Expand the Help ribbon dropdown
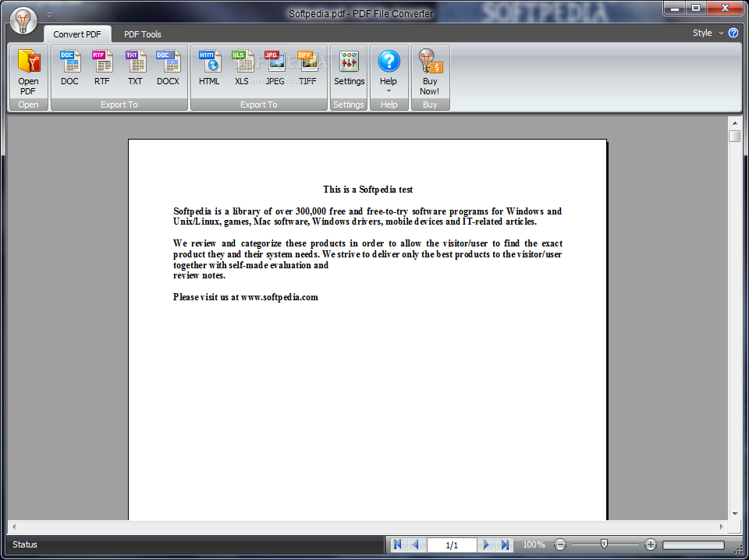The image size is (749, 560). click(389, 91)
